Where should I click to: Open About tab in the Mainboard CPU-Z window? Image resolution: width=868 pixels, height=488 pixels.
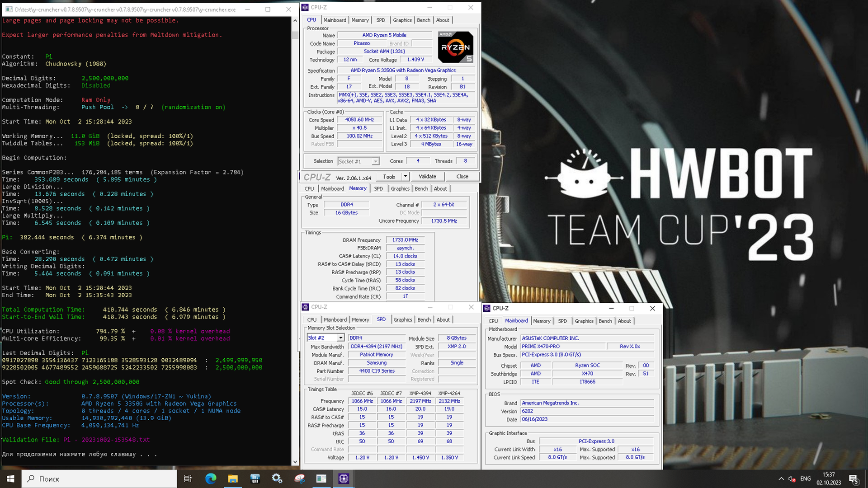pos(624,321)
